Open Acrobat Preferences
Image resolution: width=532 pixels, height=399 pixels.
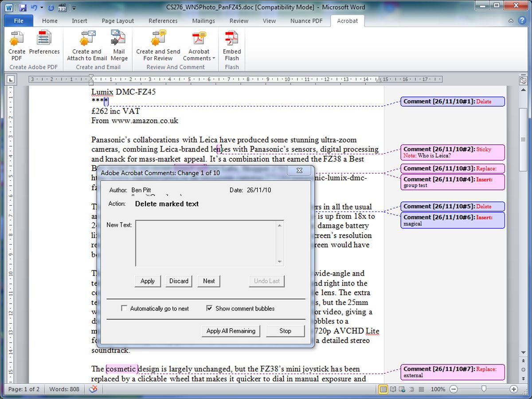[44, 43]
